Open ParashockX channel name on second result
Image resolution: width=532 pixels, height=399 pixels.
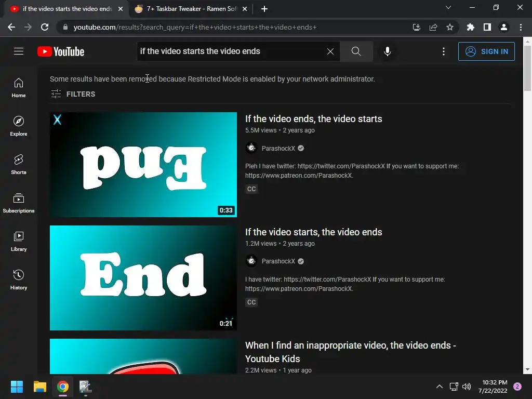click(x=278, y=261)
